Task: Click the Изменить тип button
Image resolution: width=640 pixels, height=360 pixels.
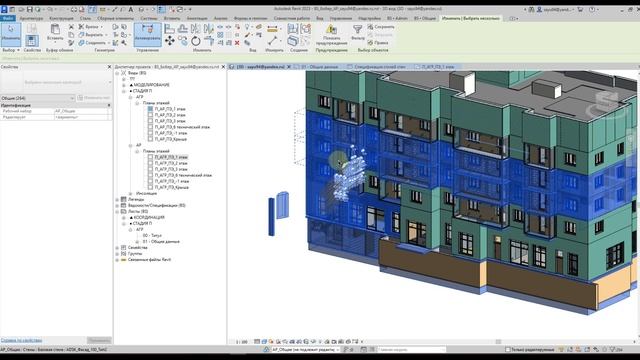Action: coord(94,98)
